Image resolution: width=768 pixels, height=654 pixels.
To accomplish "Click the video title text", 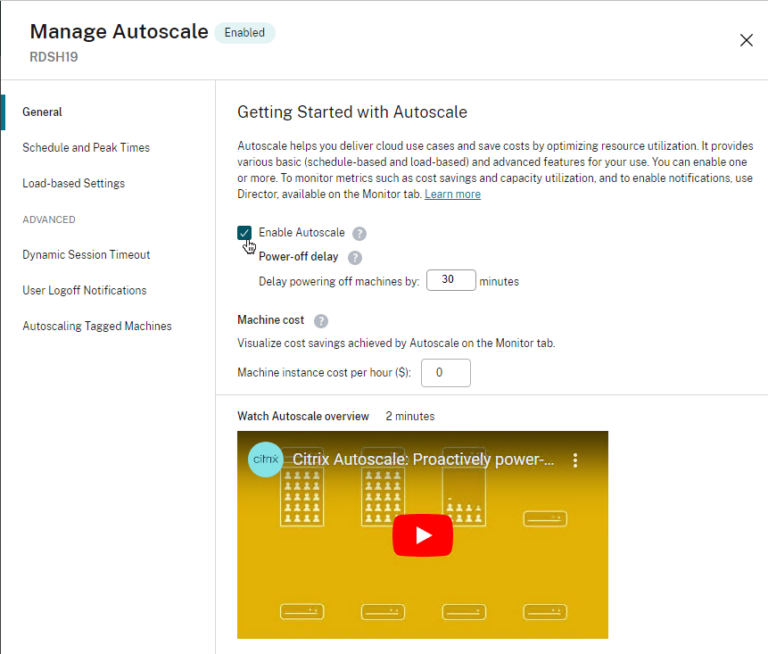I will tap(423, 460).
